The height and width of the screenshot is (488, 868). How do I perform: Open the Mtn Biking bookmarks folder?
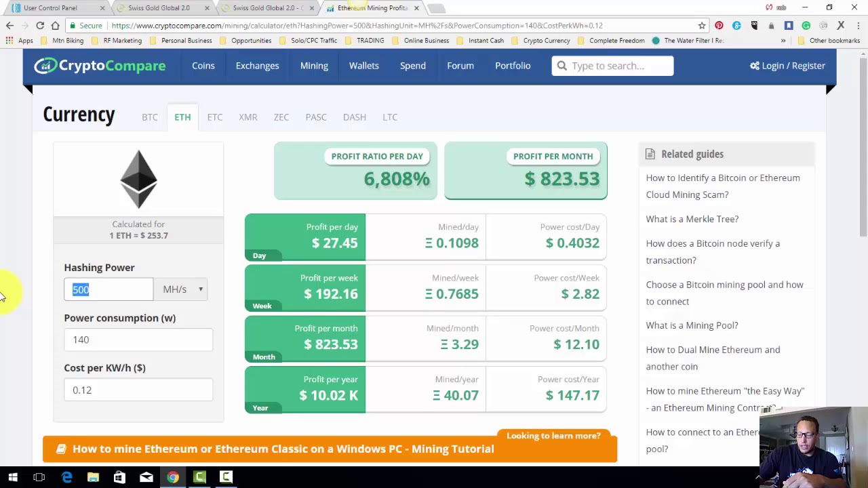coord(62,41)
